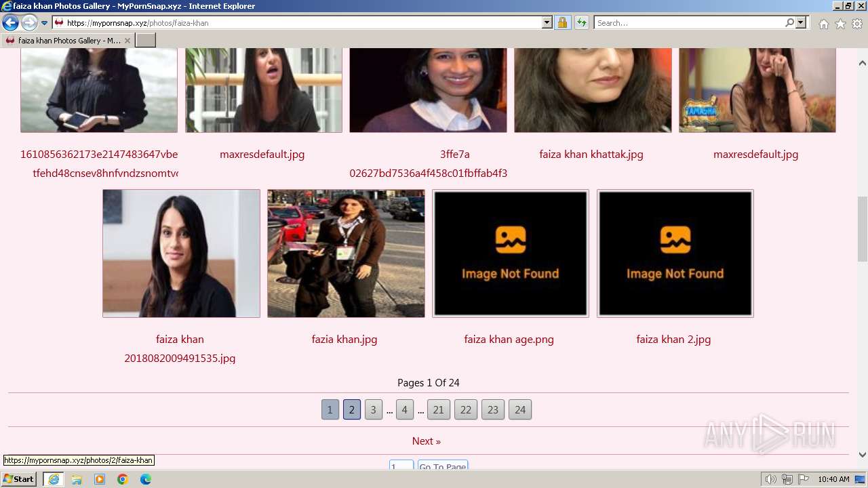Click the search magnifier icon

789,22
